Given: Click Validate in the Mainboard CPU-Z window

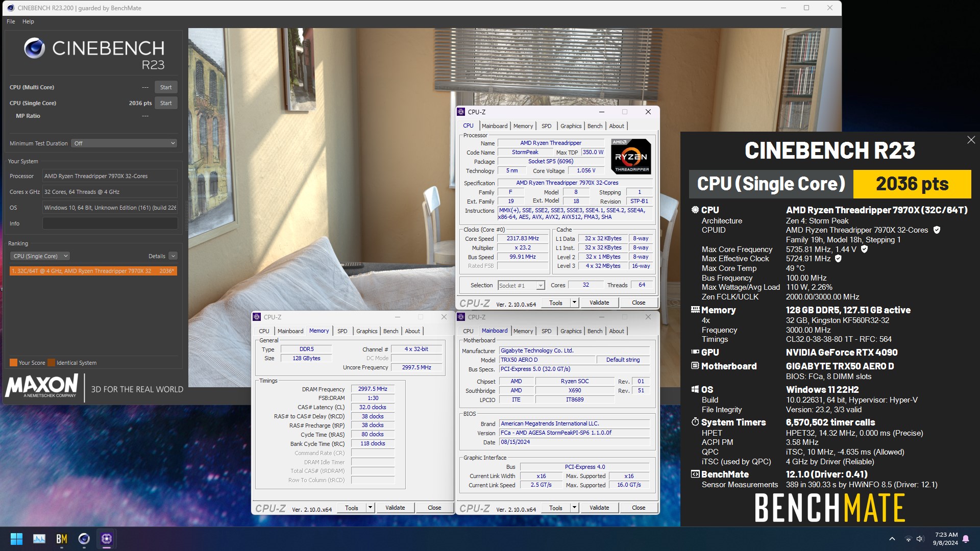Looking at the screenshot, I should pos(599,508).
